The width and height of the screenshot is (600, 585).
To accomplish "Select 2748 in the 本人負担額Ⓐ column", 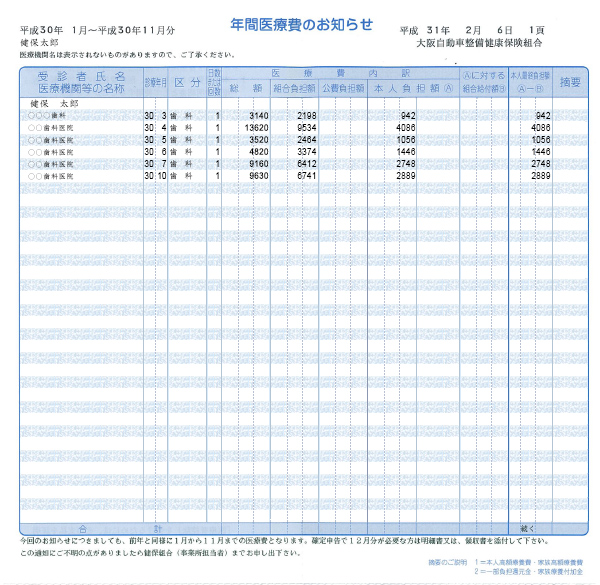I will tap(406, 164).
